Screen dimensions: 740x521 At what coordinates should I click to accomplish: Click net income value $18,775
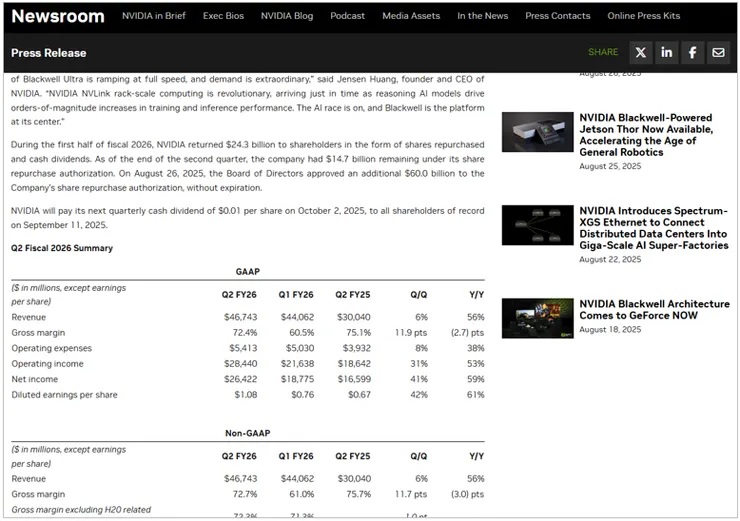point(297,379)
